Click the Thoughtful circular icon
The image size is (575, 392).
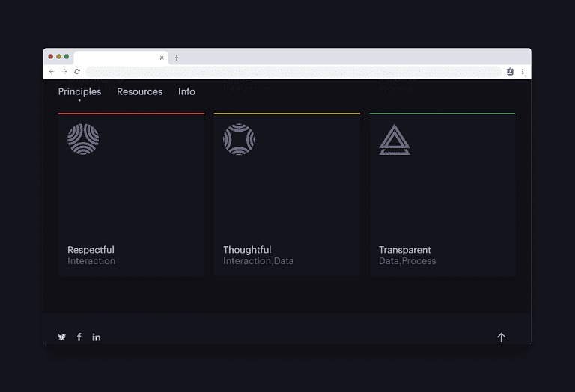point(239,139)
